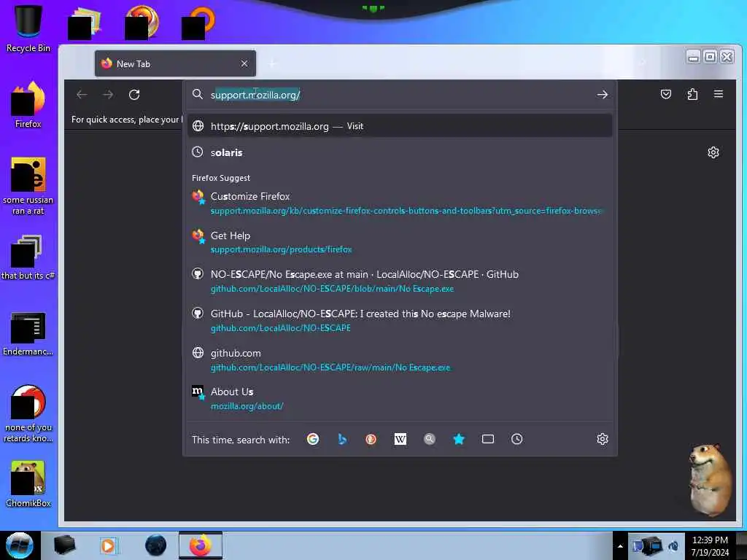
Task: Click the address bar containing support.mozilla.org/
Action: [x=400, y=95]
